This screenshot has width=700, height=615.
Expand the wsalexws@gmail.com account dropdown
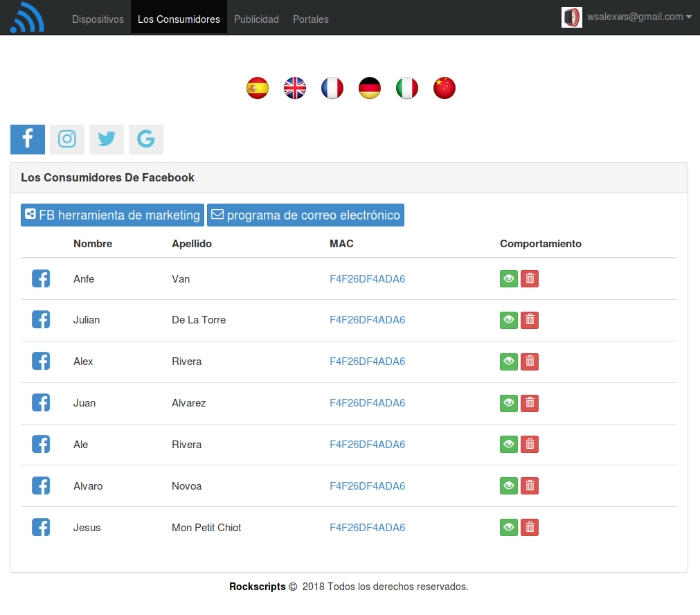(639, 17)
